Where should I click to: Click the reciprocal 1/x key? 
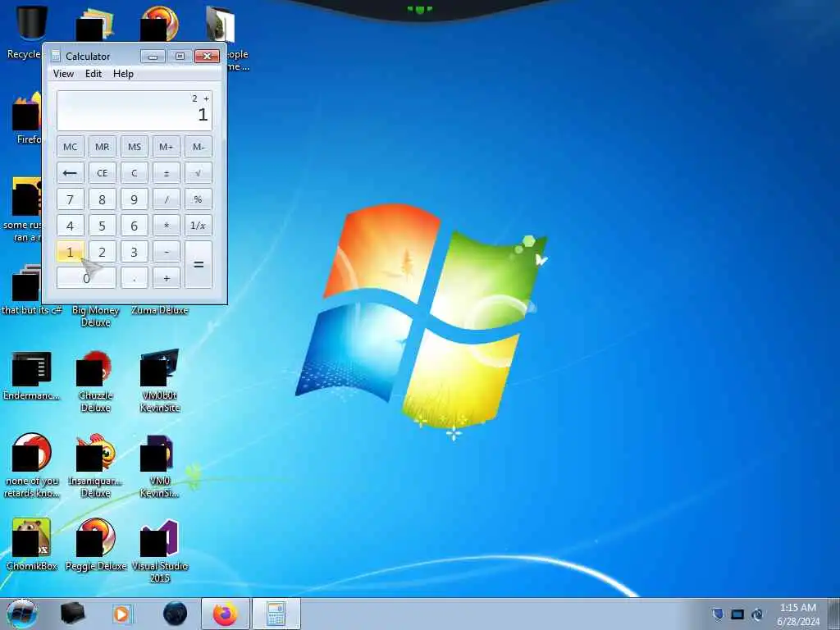pos(199,226)
